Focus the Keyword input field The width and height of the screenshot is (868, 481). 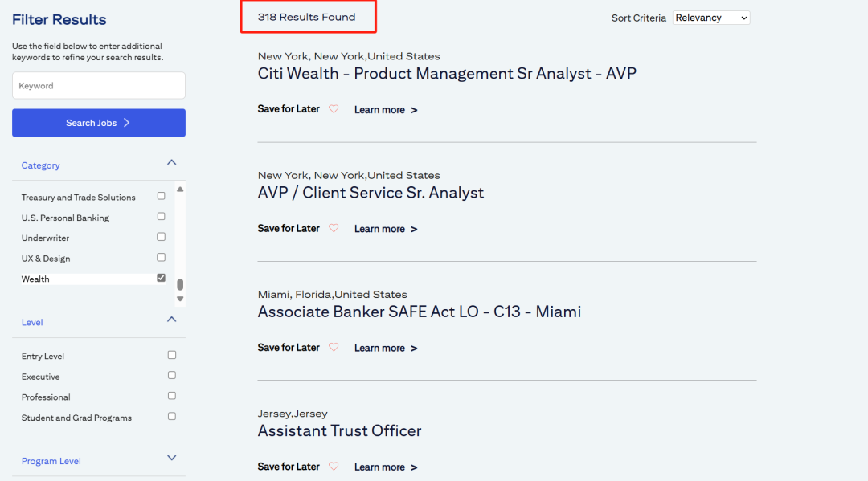tap(99, 86)
